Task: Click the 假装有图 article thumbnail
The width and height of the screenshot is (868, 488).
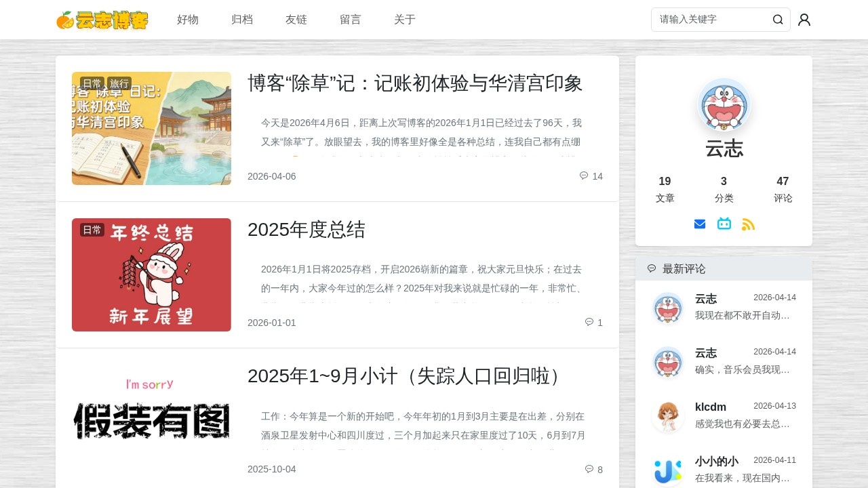Action: tap(151, 421)
